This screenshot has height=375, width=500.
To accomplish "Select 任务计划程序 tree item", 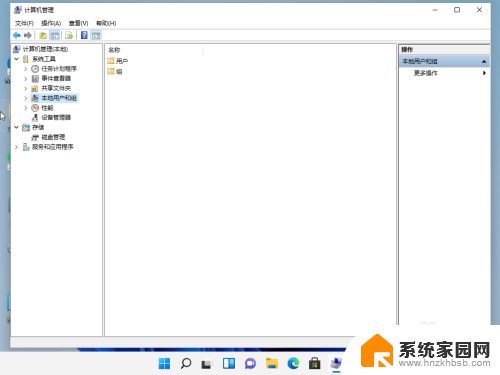I will [x=59, y=69].
